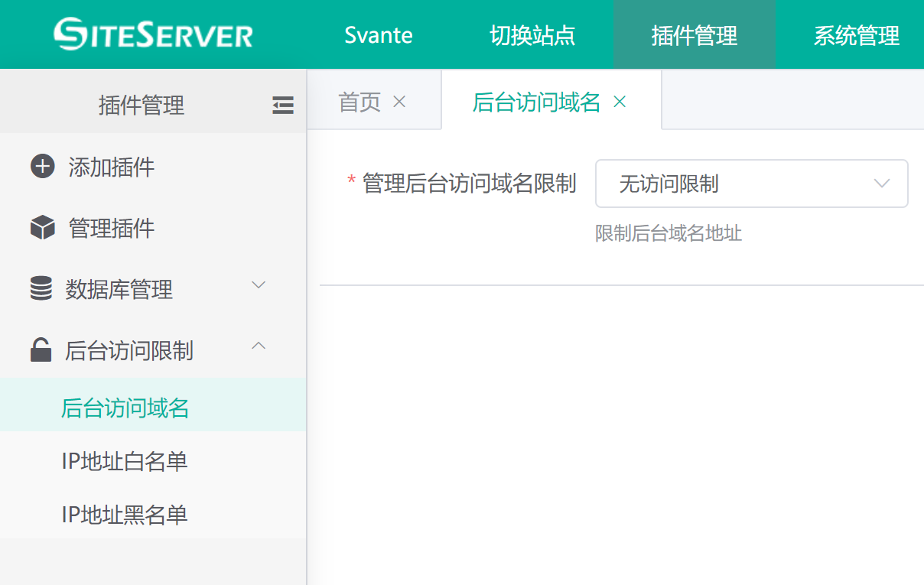Viewport: 924px width, 585px height.
Task: Open the 无访问限制 dropdown
Action: pyautogui.click(x=751, y=184)
